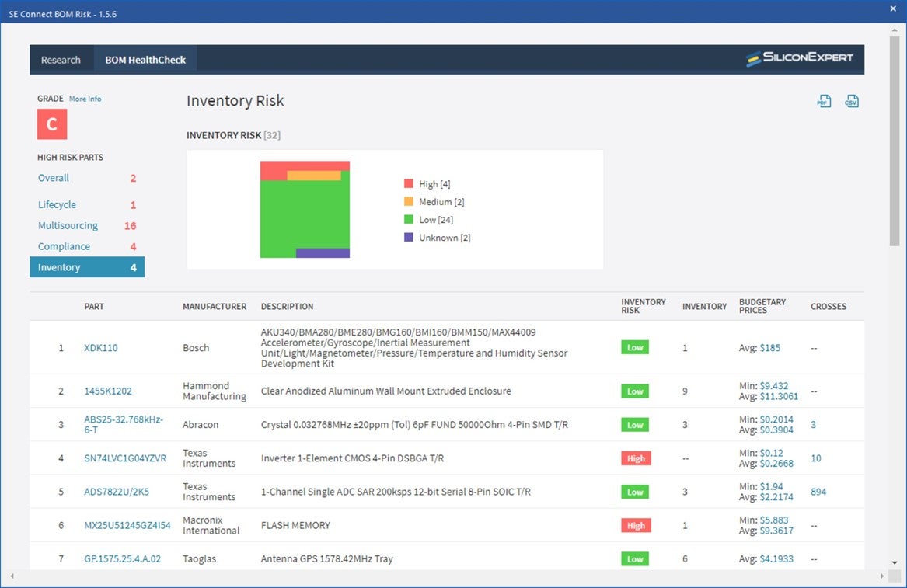Switch to the Research tab
The width and height of the screenshot is (907, 588).
point(61,60)
